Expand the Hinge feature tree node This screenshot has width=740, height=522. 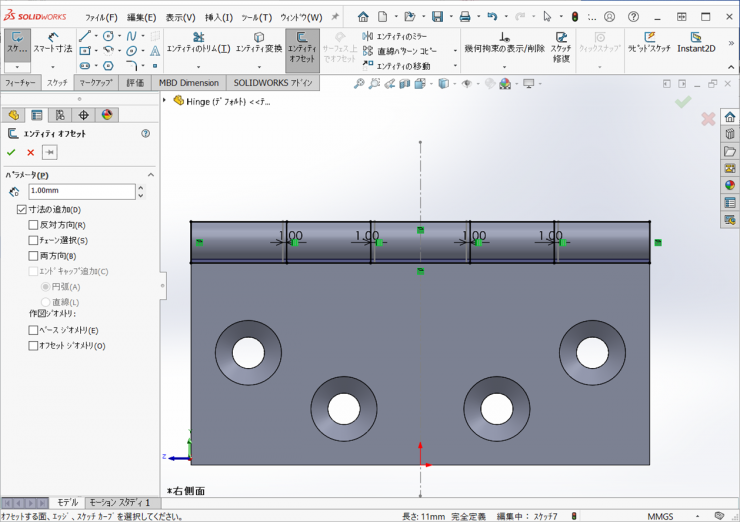[x=166, y=101]
